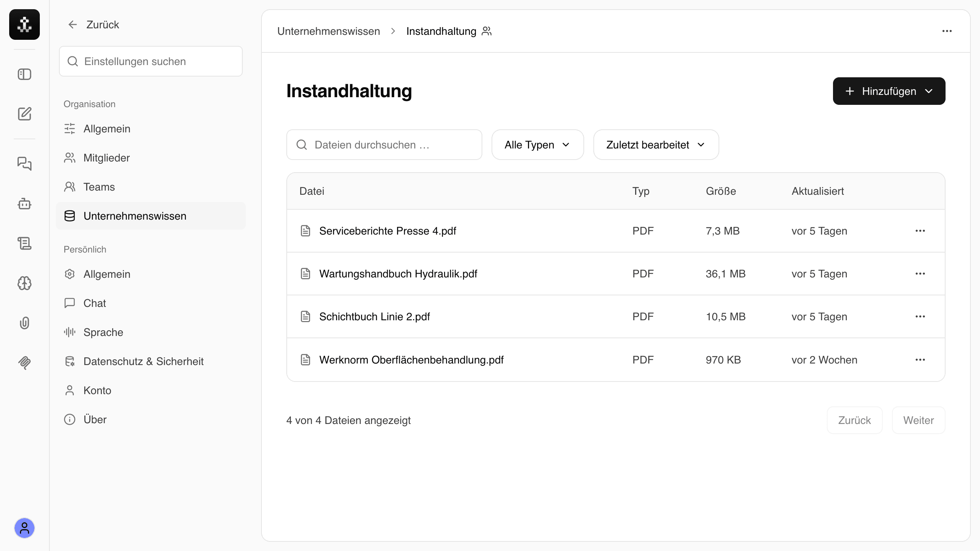Viewport: 980px width, 551px height.
Task: Open the actions menu for Werknorm Oberflächenbehandlung.pdf
Action: coord(920,360)
